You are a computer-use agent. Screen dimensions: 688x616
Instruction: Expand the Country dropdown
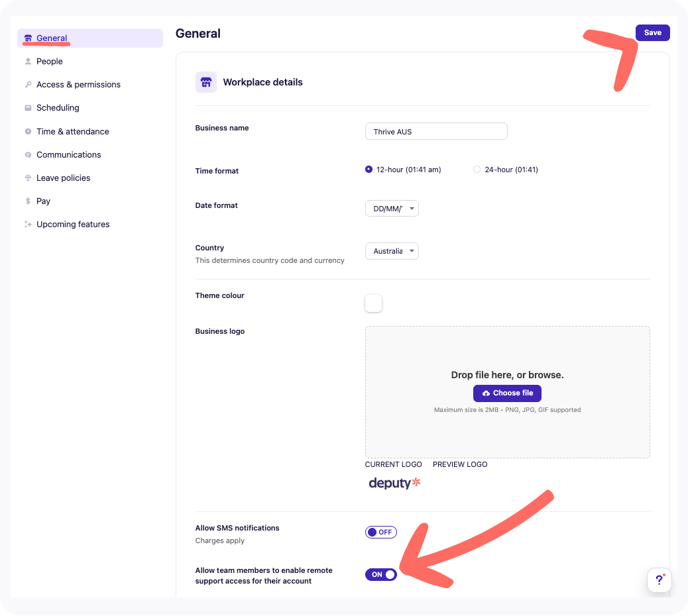tap(392, 251)
